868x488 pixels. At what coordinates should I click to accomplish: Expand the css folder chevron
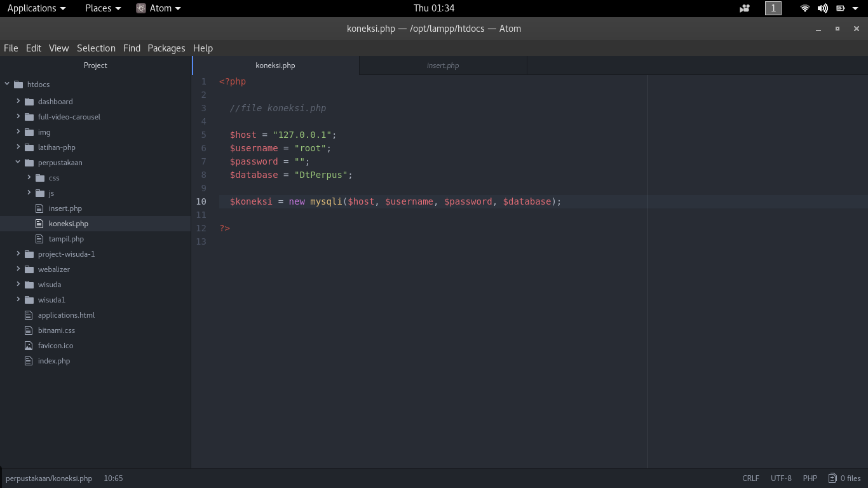point(29,178)
